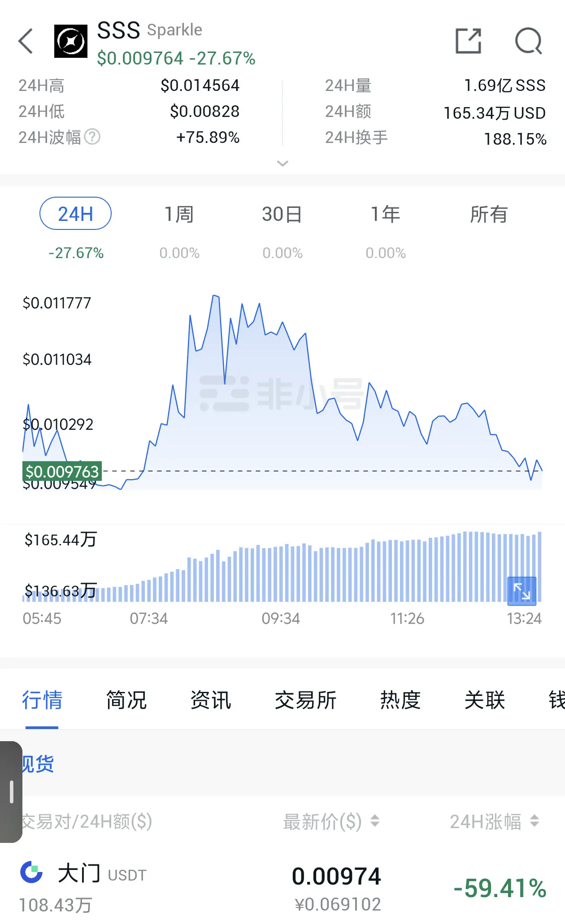The height and width of the screenshot is (924, 565).
Task: Tap the $0.011777 price axis label
Action: 57,303
